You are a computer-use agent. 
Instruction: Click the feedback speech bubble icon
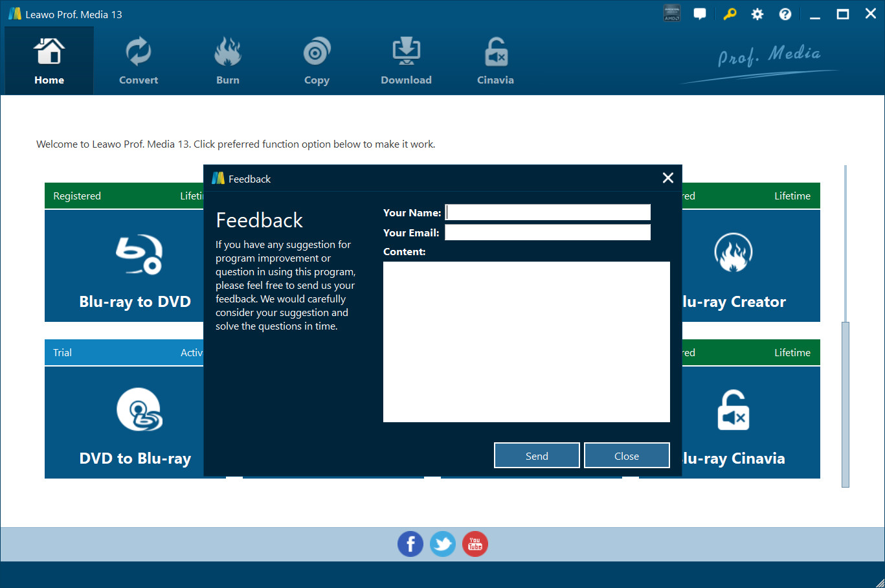coord(700,14)
